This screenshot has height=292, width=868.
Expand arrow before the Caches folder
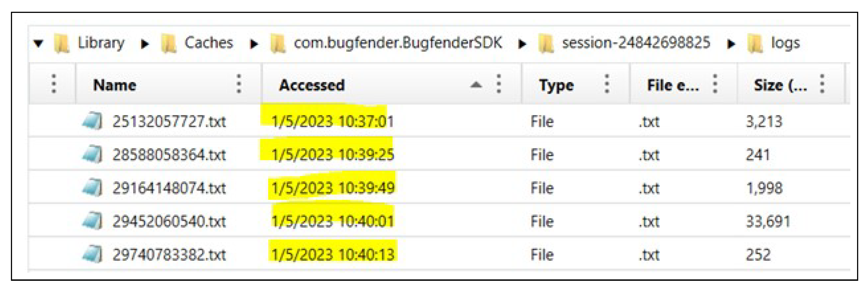(145, 43)
